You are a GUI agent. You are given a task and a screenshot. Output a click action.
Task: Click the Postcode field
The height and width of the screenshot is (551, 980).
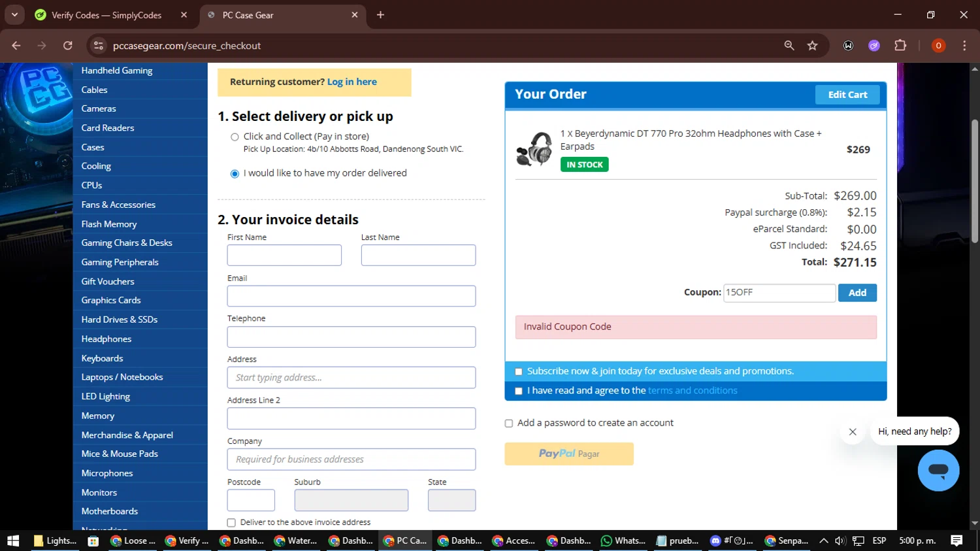tap(251, 500)
